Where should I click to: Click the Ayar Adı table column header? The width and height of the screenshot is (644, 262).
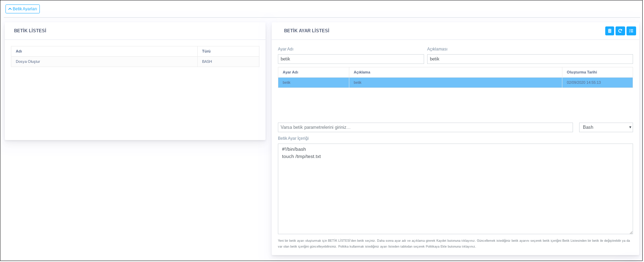290,72
